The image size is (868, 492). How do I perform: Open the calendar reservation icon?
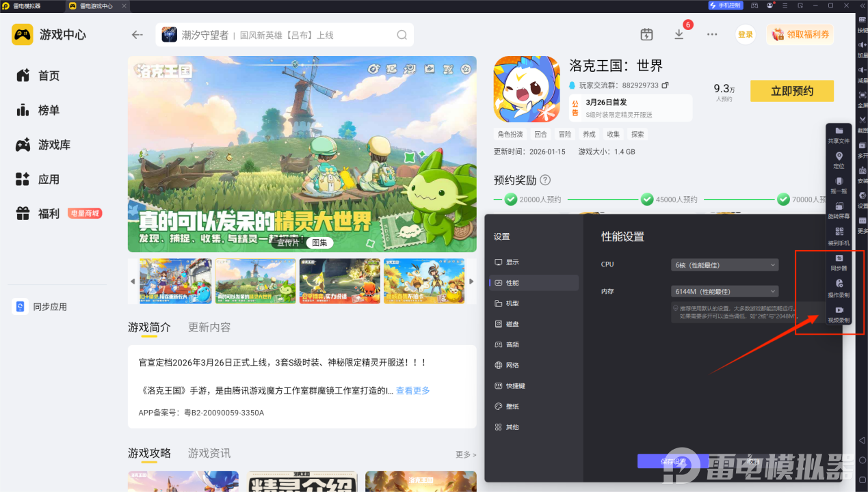pyautogui.click(x=646, y=34)
